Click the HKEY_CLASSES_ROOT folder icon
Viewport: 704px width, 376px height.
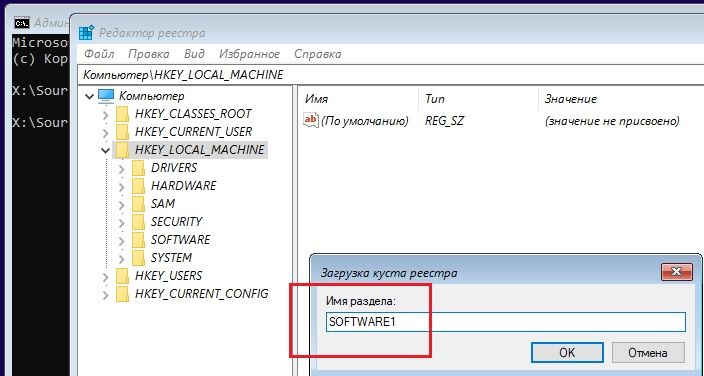tap(123, 114)
